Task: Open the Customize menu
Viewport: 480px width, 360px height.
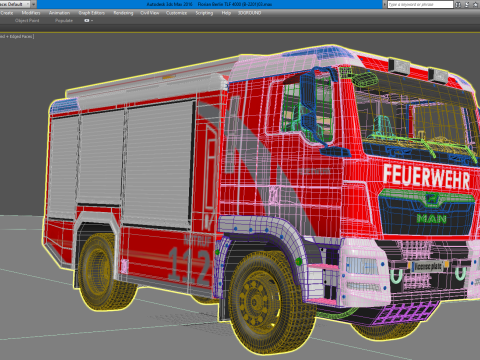Action: tap(176, 13)
